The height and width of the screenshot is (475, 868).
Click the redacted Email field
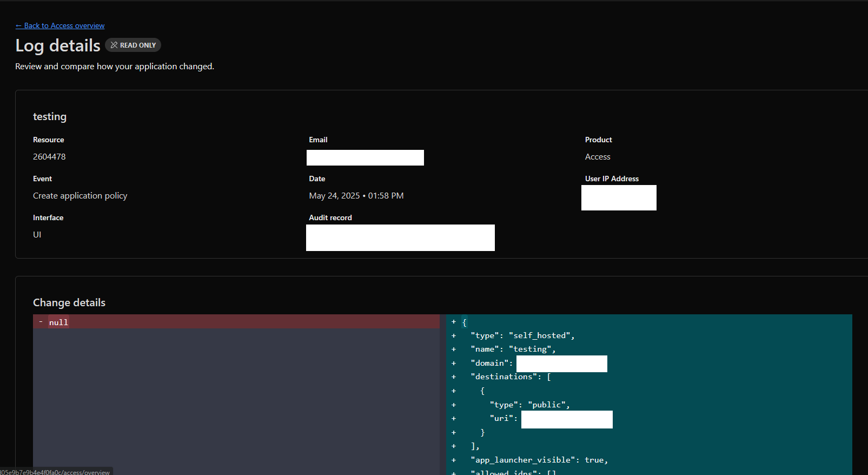coord(365,158)
